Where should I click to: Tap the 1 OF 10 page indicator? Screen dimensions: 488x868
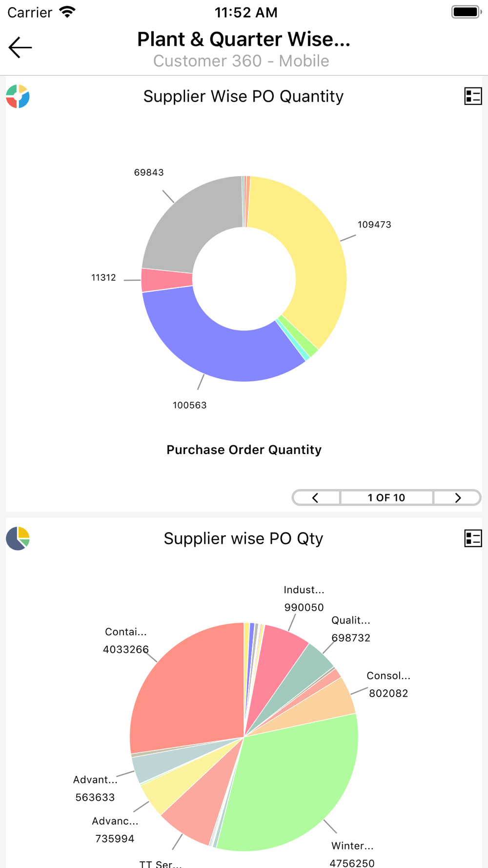point(386,497)
